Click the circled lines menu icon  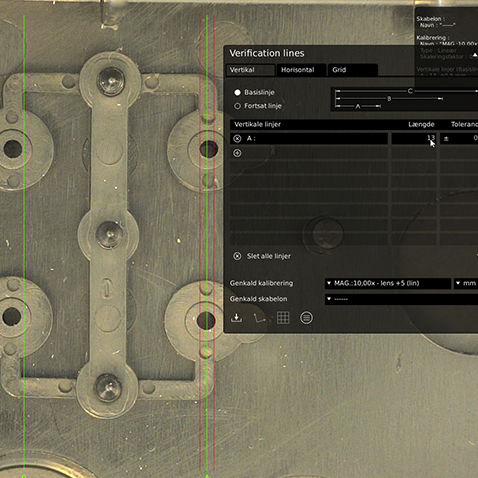306,318
